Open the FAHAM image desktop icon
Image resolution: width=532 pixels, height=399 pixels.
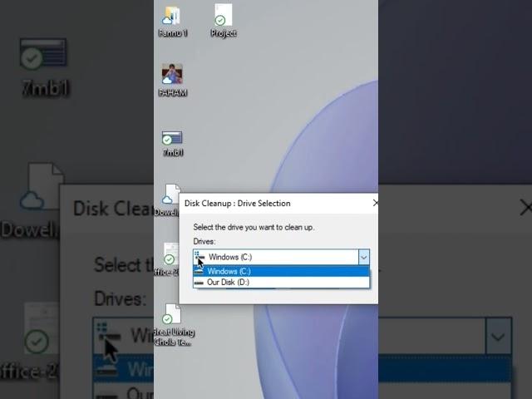pos(172,80)
